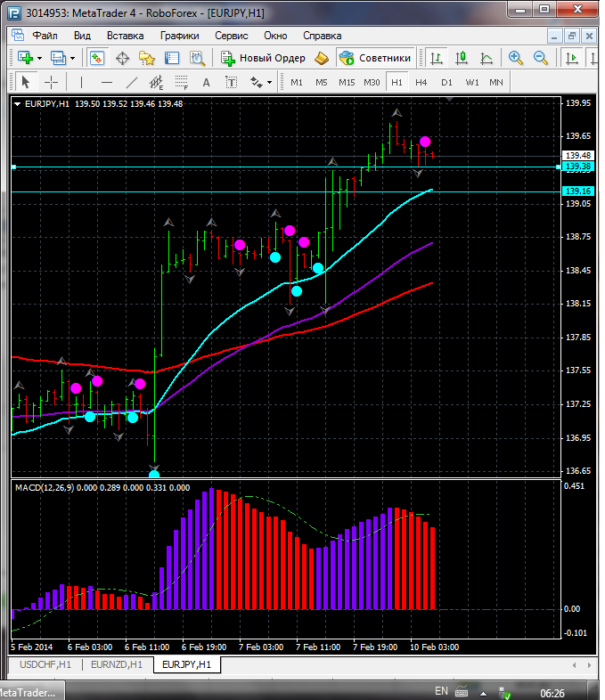Toggle the Data Window crosshair-circle icon

(x=122, y=58)
